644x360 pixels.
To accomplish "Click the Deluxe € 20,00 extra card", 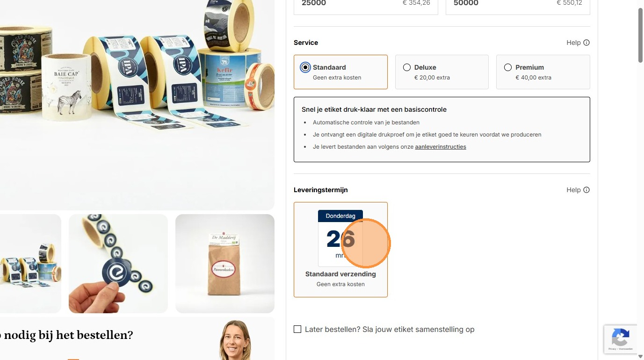I will 442,72.
